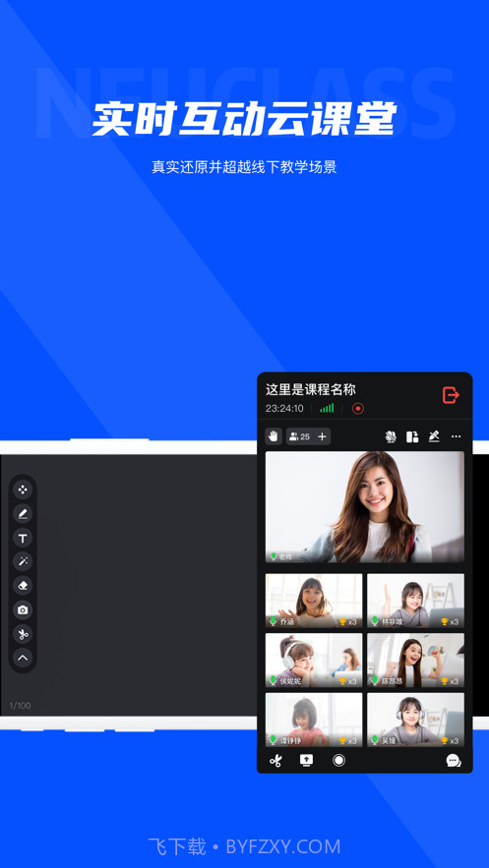Image resolution: width=489 pixels, height=868 pixels.
Task: Click 吴媛's trophy x3 award
Action: pyautogui.click(x=450, y=740)
